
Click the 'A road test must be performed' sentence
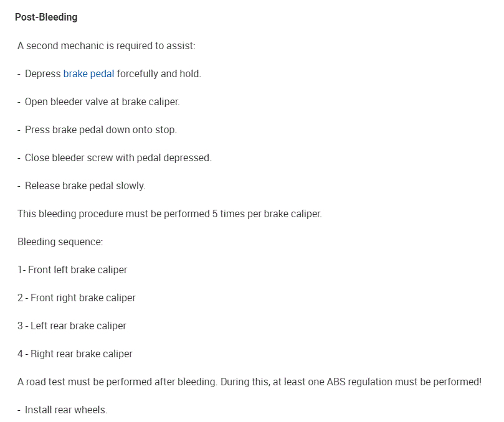click(117, 382)
